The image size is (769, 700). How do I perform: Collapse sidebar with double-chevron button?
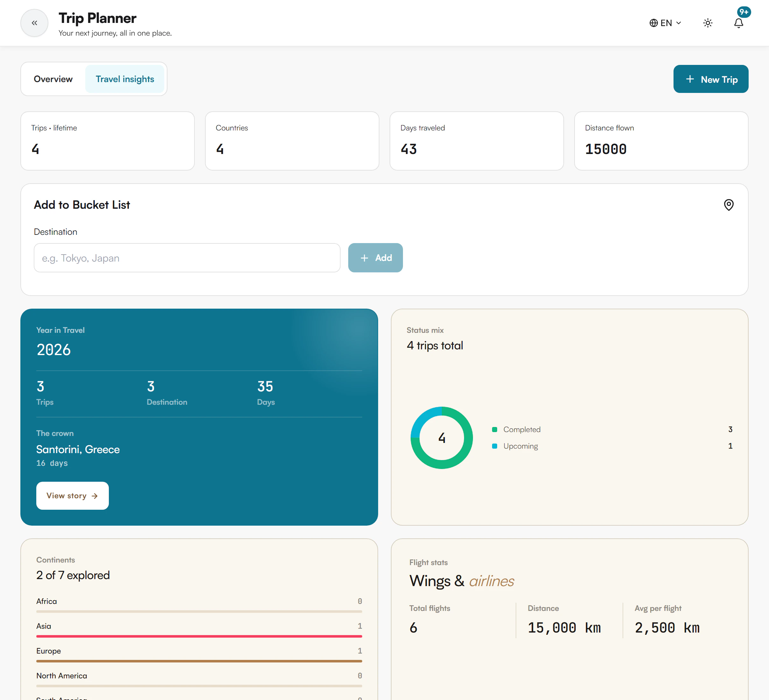pos(34,23)
